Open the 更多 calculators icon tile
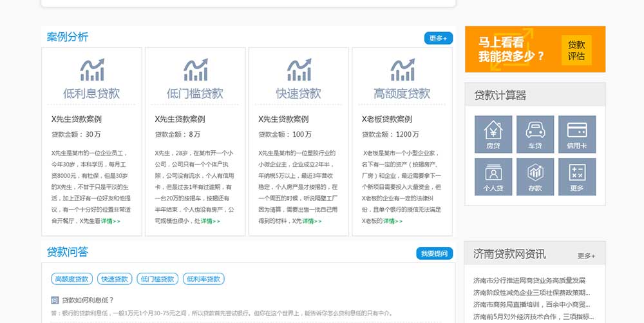The height and width of the screenshot is (323, 644). [x=577, y=177]
